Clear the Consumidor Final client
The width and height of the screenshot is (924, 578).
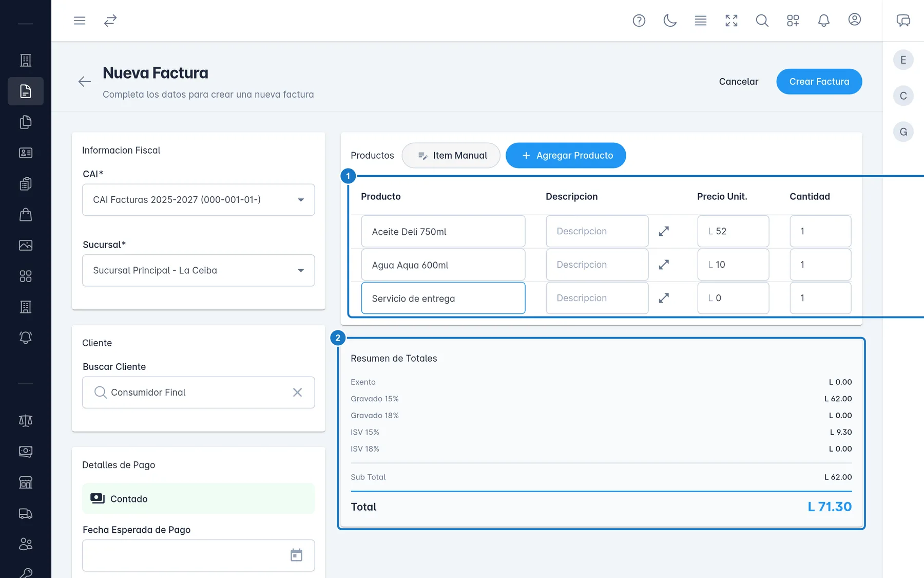pos(297,393)
